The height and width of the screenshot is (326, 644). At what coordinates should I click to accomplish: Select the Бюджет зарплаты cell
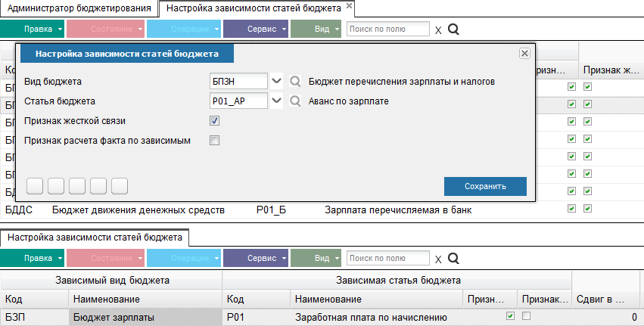click(x=145, y=318)
